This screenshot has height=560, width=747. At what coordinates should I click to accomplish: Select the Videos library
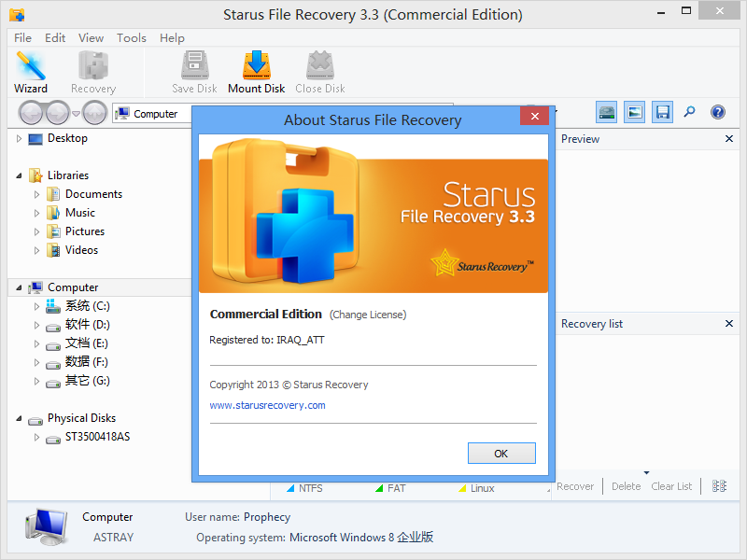(x=81, y=250)
